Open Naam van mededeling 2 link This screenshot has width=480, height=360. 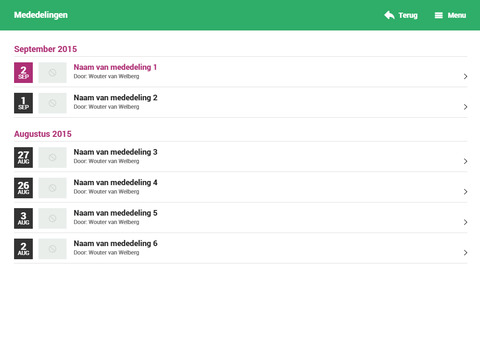(x=115, y=98)
